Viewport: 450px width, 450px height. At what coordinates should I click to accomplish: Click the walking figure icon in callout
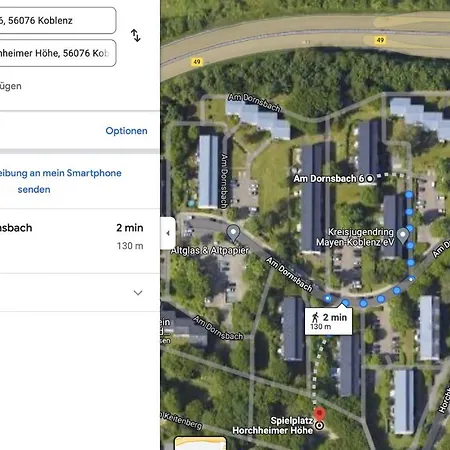(315, 317)
